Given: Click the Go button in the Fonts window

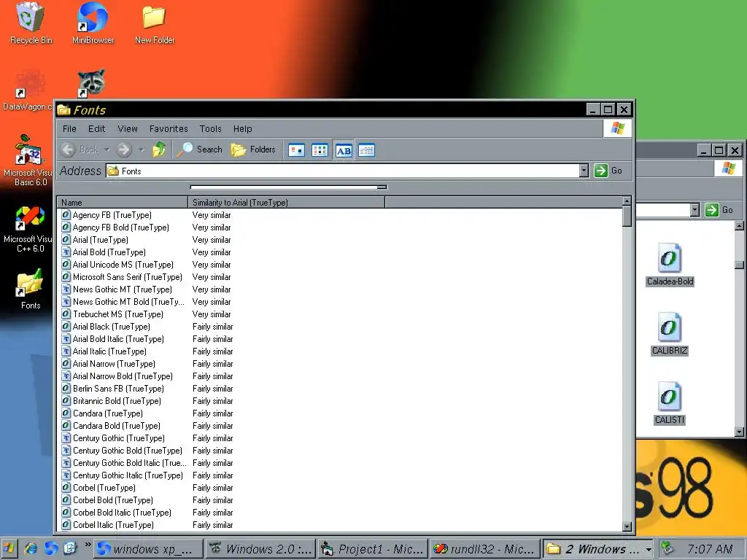Looking at the screenshot, I should [608, 171].
